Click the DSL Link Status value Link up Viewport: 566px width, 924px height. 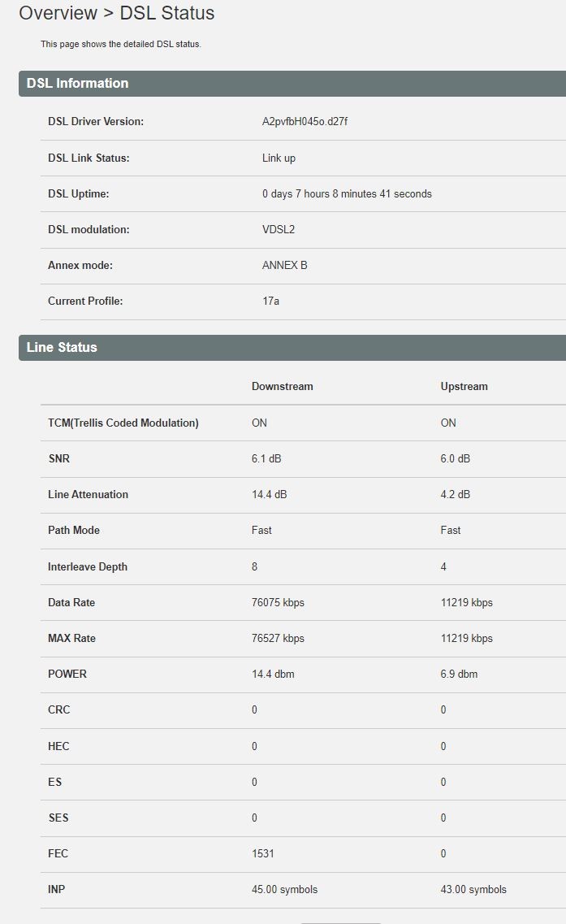click(279, 158)
